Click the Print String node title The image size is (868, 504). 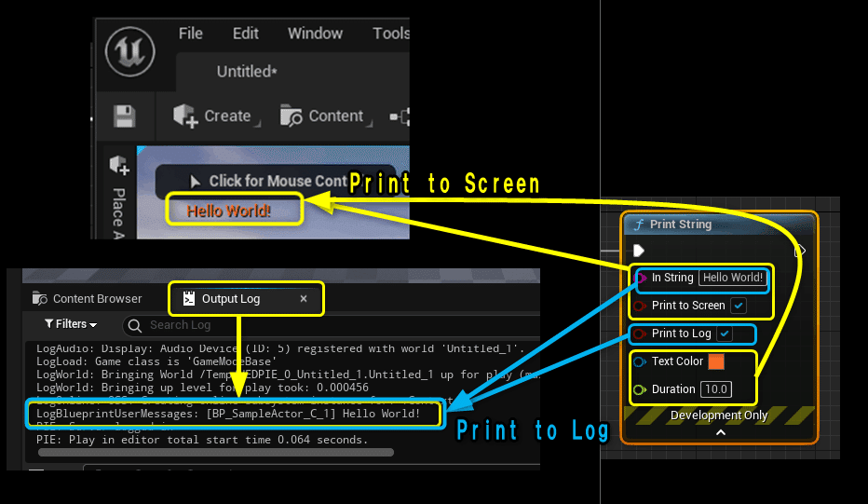(x=681, y=225)
